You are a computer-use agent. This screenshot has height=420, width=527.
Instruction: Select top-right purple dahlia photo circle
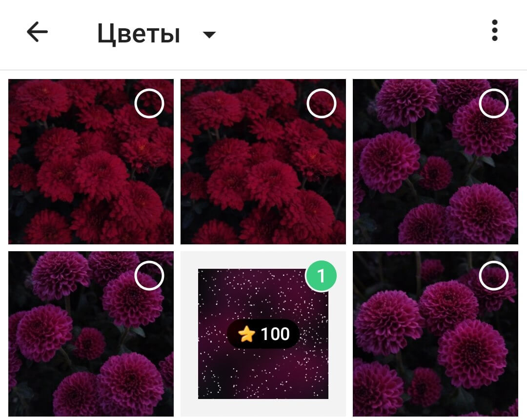tap(493, 103)
